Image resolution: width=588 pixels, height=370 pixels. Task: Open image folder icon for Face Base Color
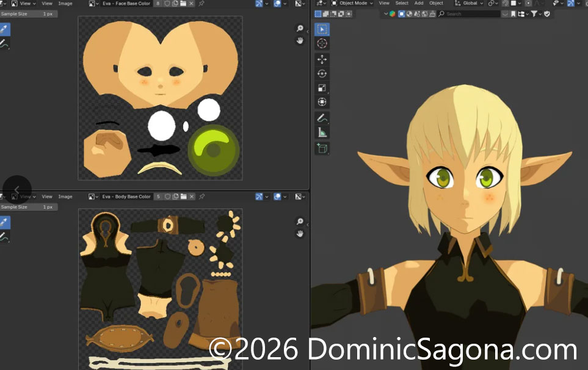point(183,4)
